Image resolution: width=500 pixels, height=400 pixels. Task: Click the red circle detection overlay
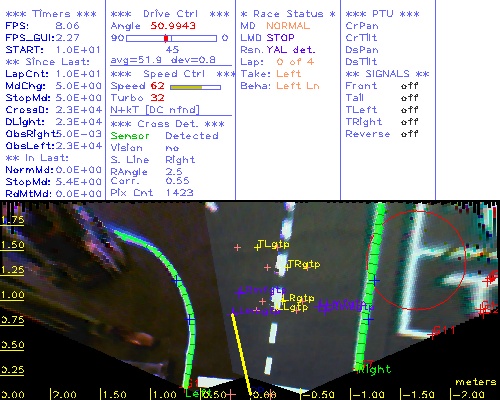(416, 260)
